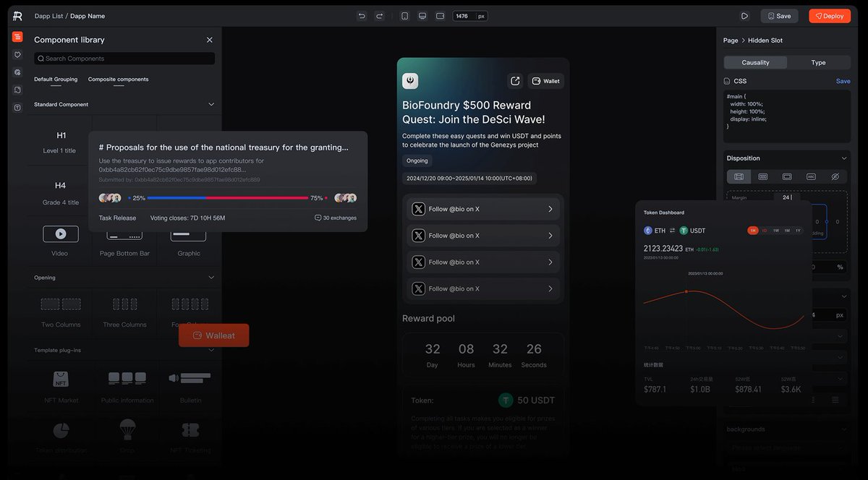Viewport: 868px width, 480px height.
Task: Click the proposal voting progress bar
Action: (227, 197)
